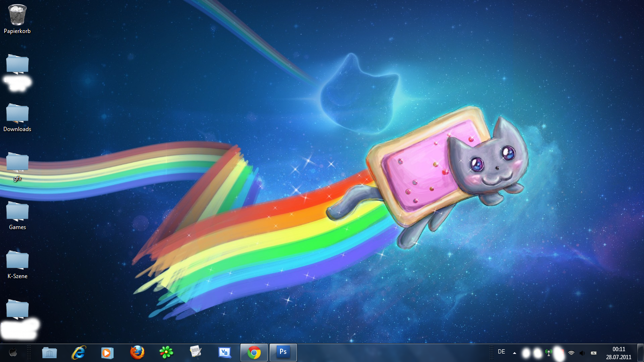The height and width of the screenshot is (362, 644).
Task: Click the DE language indicator
Action: pos(501,352)
